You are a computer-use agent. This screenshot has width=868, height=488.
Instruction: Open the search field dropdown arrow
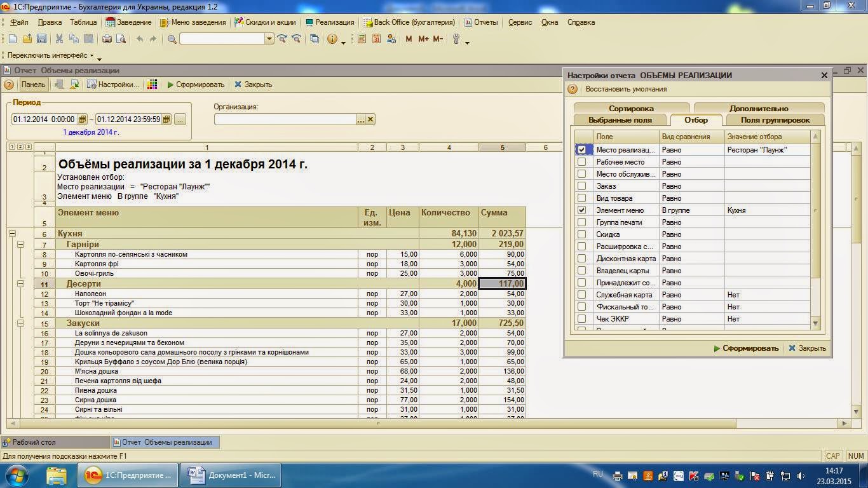click(269, 39)
